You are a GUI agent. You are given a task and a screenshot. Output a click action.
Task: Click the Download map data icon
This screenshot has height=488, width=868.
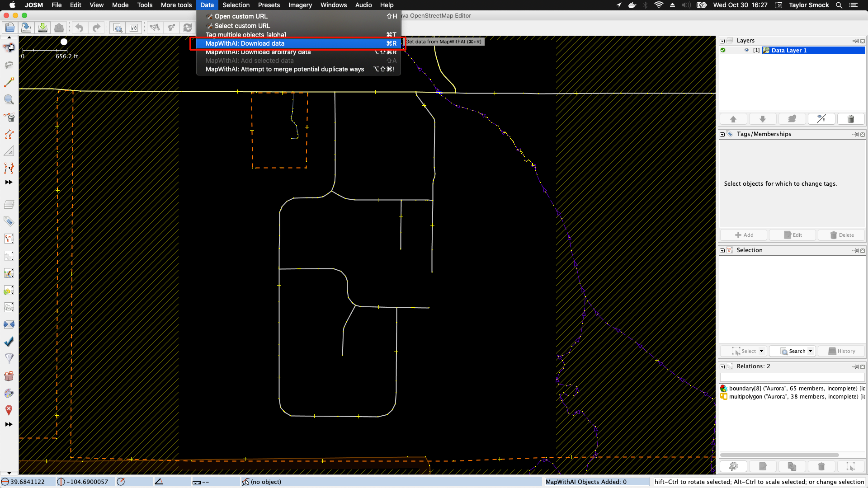click(x=42, y=28)
